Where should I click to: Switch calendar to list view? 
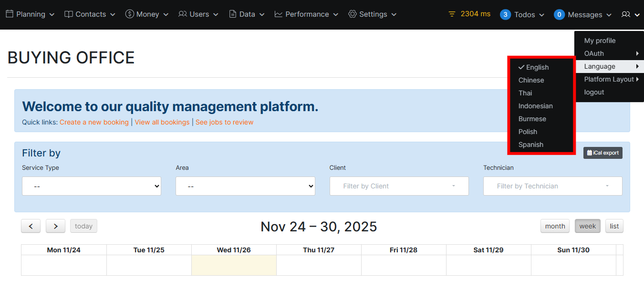pos(614,226)
